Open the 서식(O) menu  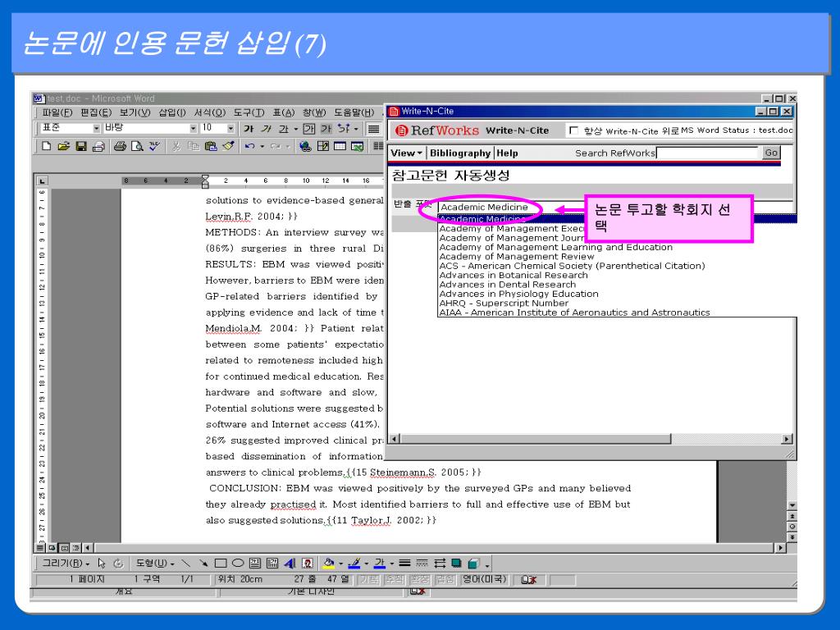[209, 112]
